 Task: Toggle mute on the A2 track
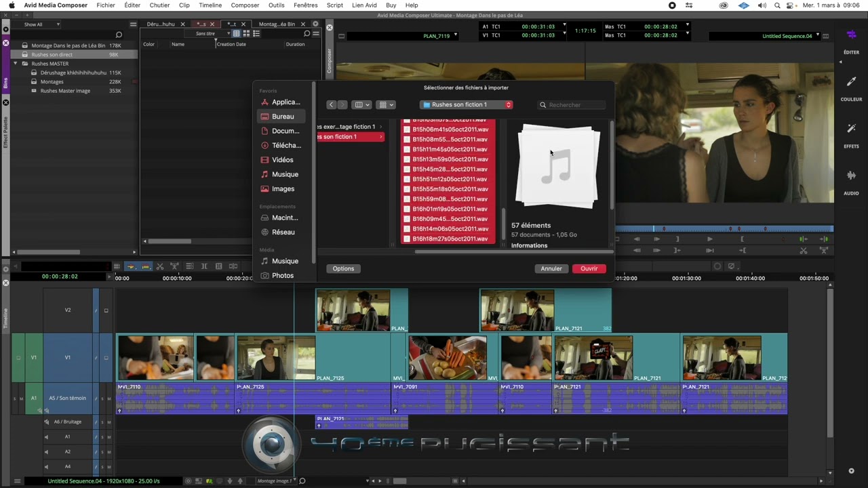click(x=109, y=451)
